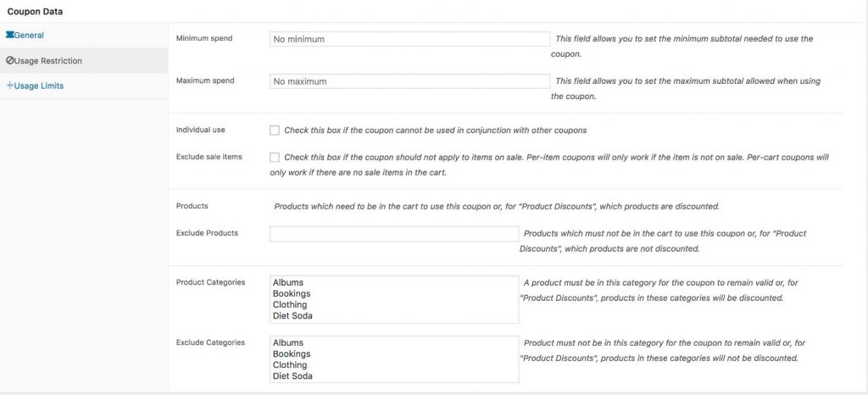The height and width of the screenshot is (395, 868).
Task: Check the Exclude sale items box
Action: 275,157
